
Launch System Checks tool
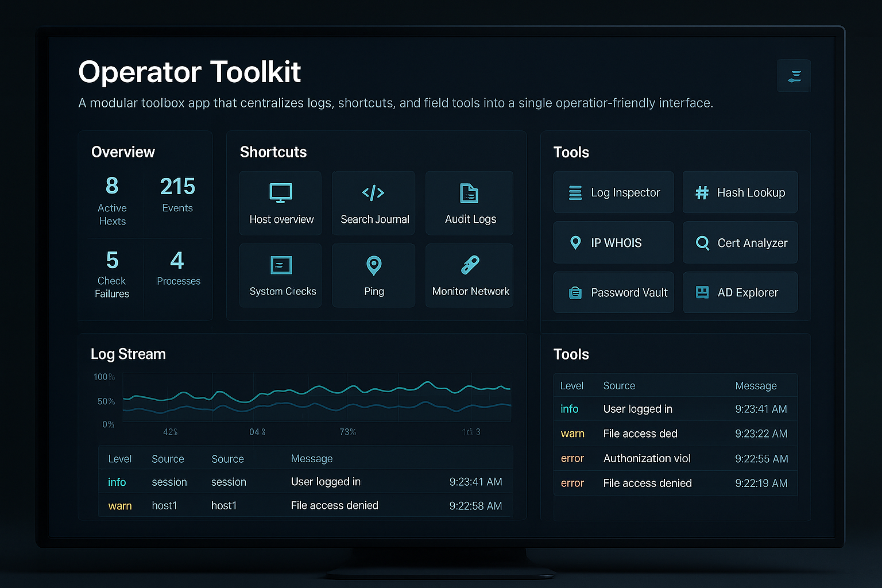tap(280, 276)
